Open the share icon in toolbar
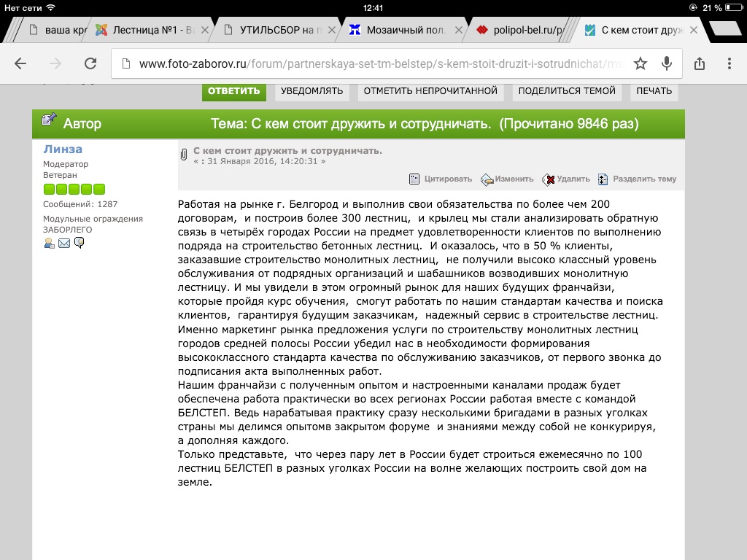 [x=700, y=63]
